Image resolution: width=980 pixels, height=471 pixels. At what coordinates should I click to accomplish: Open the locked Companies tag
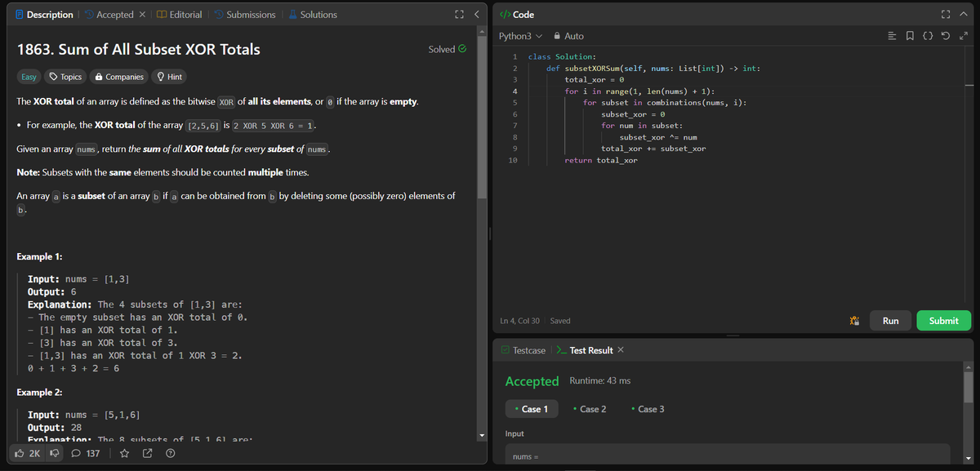click(119, 77)
